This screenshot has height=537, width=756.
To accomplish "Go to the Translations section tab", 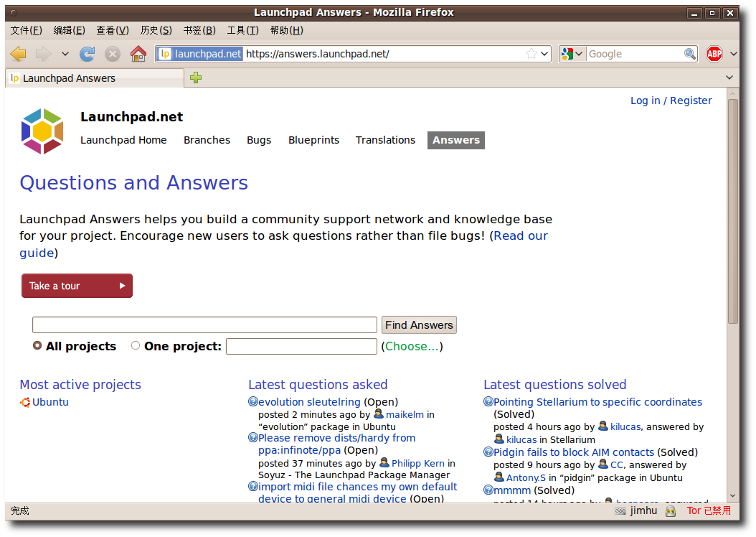I will pyautogui.click(x=385, y=140).
